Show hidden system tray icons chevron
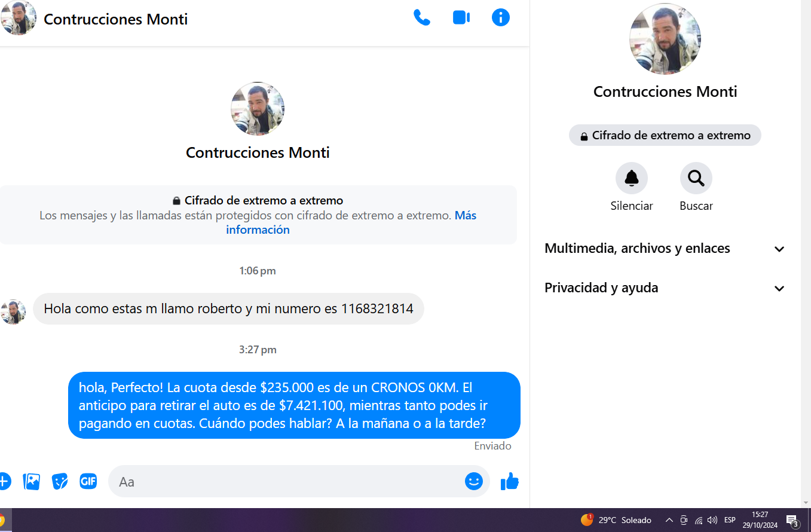 tap(669, 520)
